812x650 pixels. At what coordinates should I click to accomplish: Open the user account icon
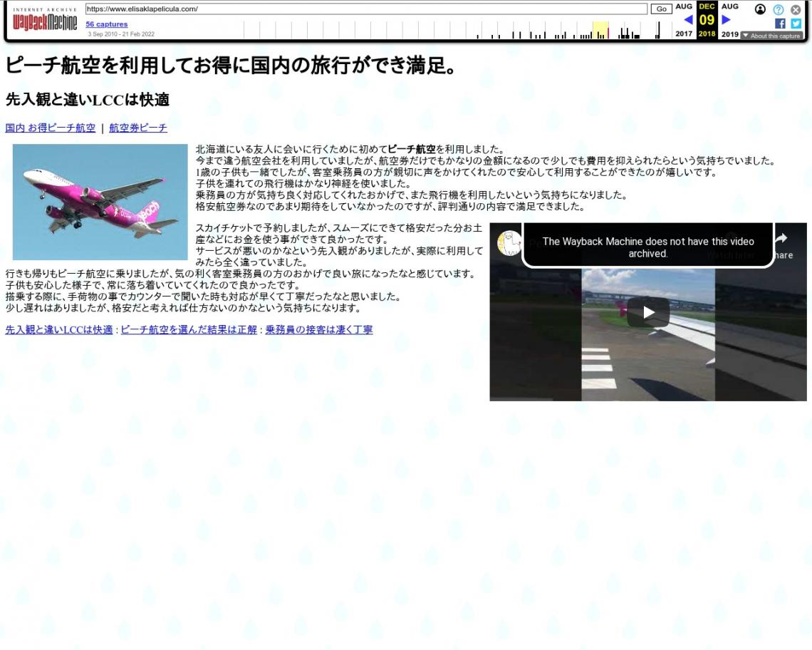tap(760, 9)
